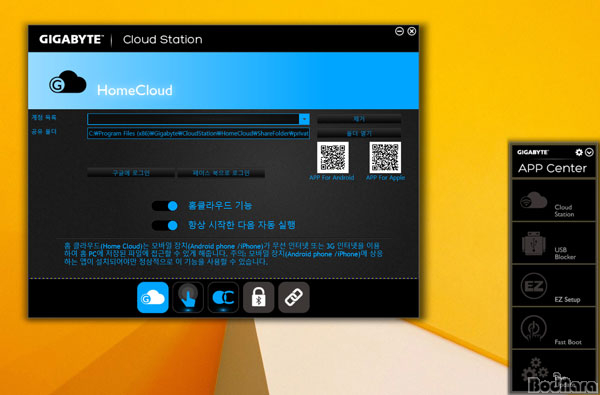Image resolution: width=600 pixels, height=395 pixels.
Task: Open EZ Setup in APP Center
Action: [x=553, y=286]
